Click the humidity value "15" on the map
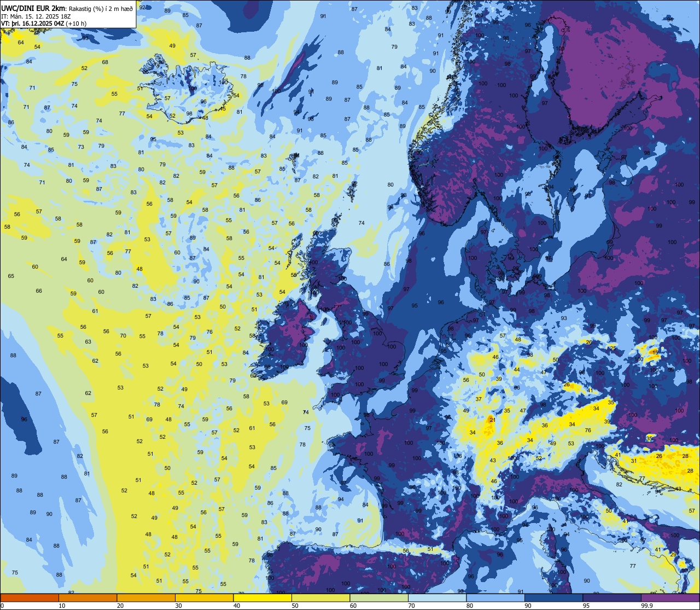Image resolution: width=700 pixels, height=610 pixels. [656, 353]
